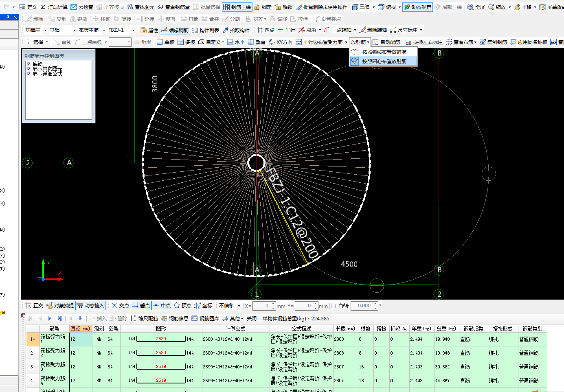Activate 拾取构件 pick component tool
This screenshot has height=392, width=564.
[236, 30]
